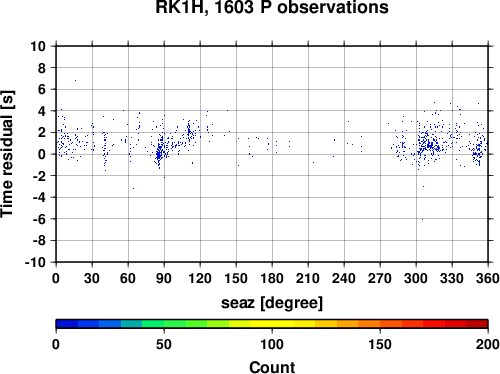Click the y-axis tick label "10"
This screenshot has height=374, width=500.
coord(38,46)
